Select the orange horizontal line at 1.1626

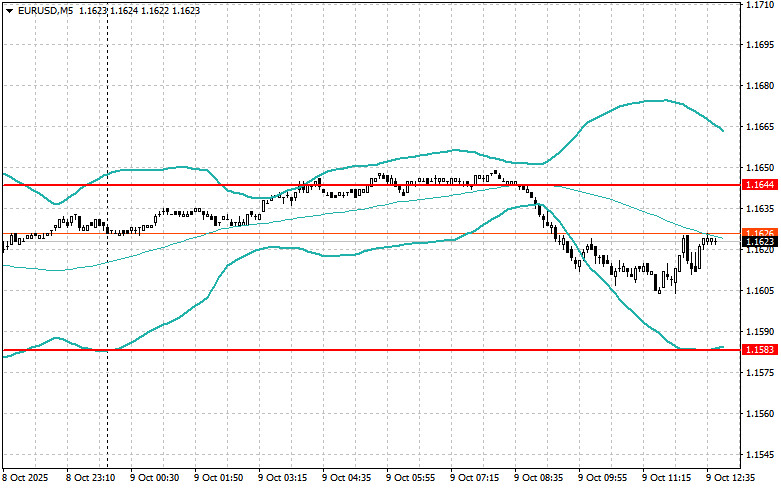point(372,233)
